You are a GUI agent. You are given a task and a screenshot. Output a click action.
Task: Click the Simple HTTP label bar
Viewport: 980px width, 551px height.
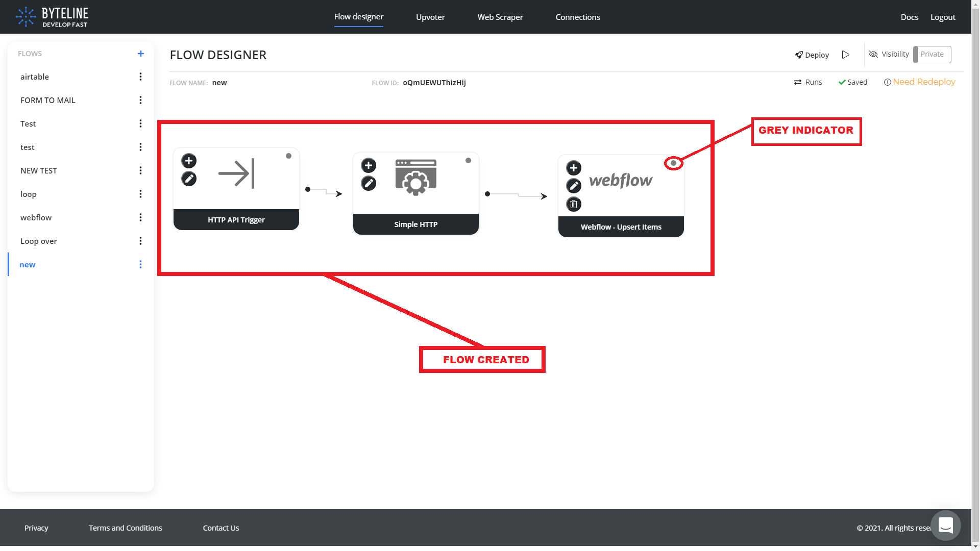click(x=416, y=224)
